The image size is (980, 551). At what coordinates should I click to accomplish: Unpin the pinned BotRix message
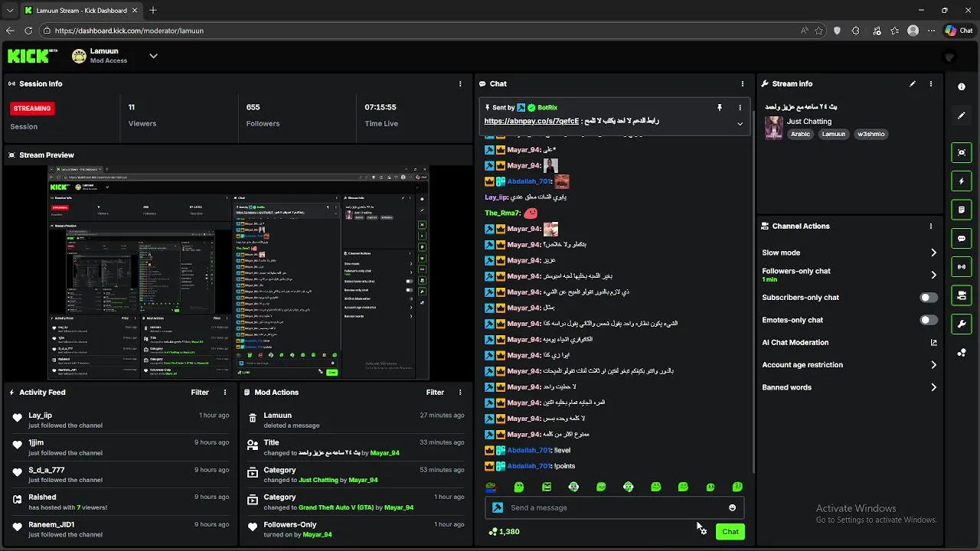[x=720, y=108]
